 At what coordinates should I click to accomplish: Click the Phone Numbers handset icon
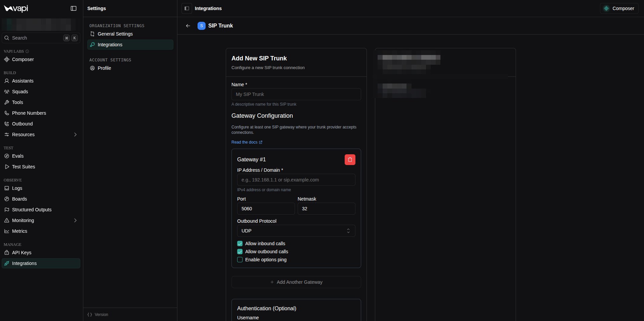7,113
